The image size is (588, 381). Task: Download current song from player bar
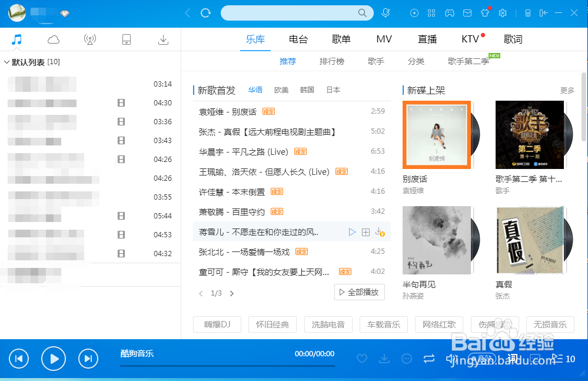(x=384, y=359)
